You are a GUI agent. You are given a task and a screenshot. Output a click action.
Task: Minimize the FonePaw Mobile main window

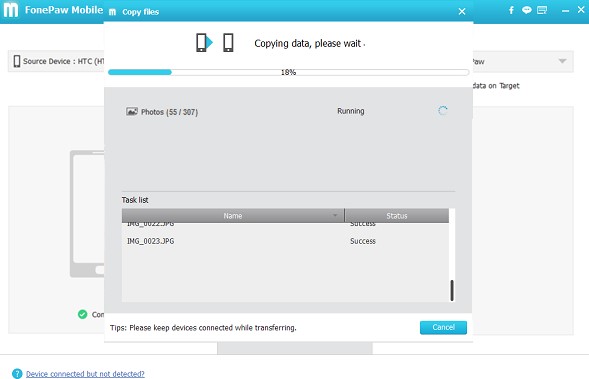565,11
